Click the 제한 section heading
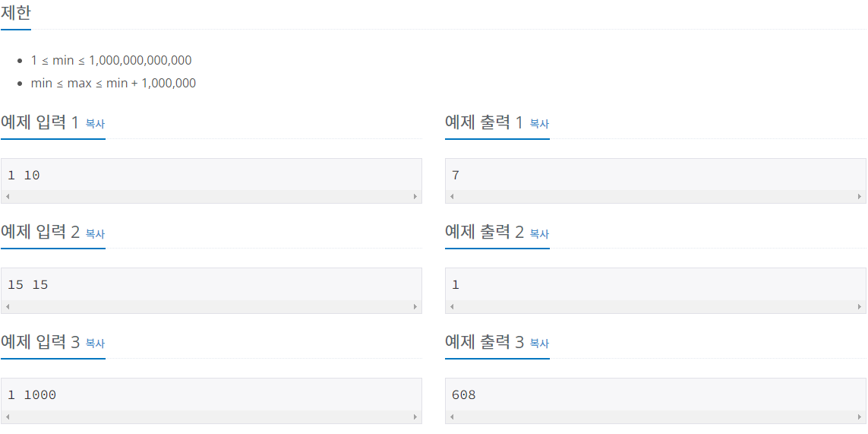 coord(15,12)
